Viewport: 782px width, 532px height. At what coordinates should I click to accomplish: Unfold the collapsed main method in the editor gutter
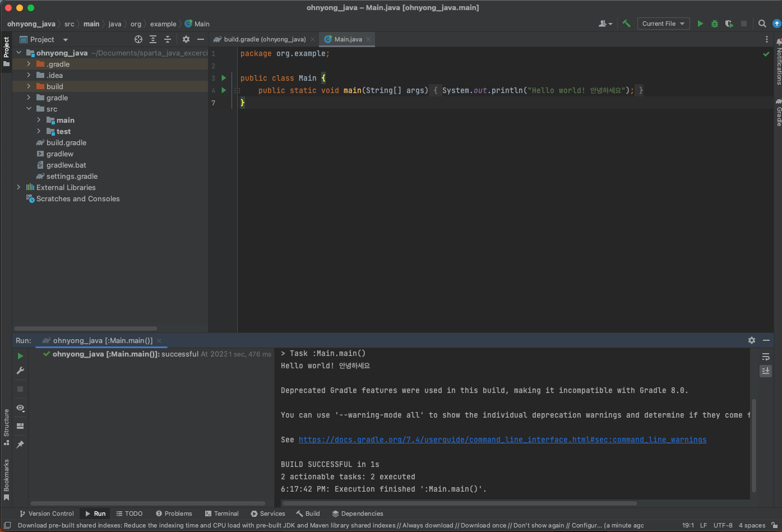237,90
